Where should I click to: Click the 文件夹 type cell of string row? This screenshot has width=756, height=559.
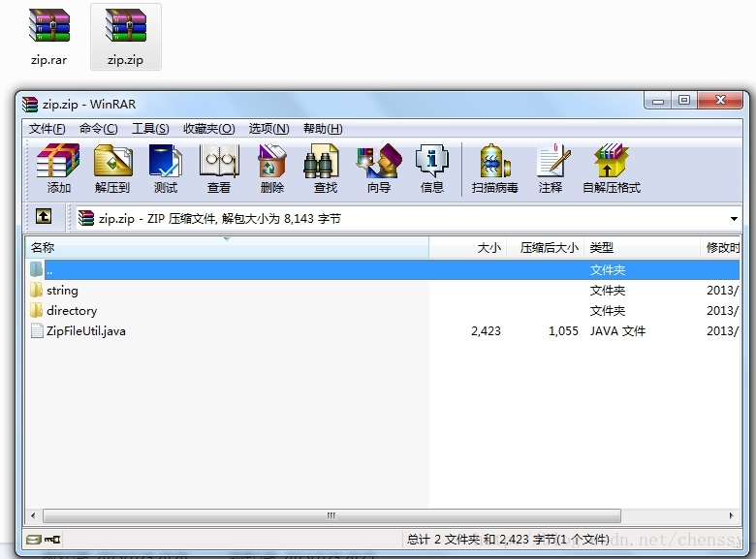point(608,291)
